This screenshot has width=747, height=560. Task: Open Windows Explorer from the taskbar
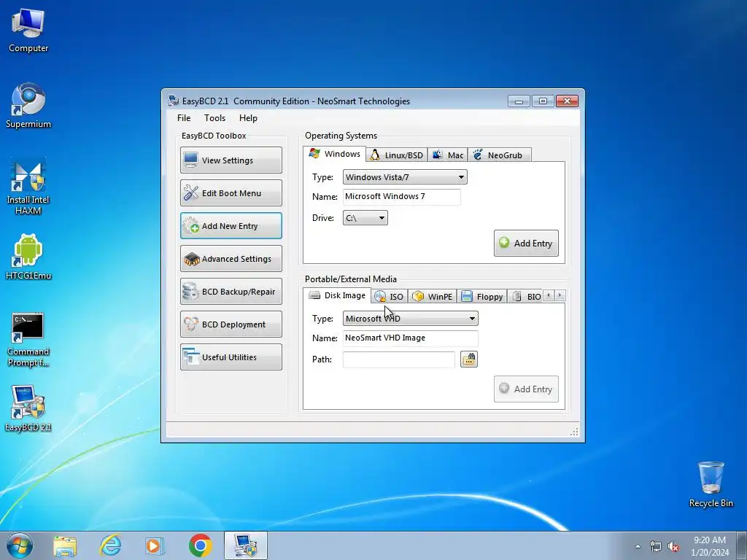(65, 545)
